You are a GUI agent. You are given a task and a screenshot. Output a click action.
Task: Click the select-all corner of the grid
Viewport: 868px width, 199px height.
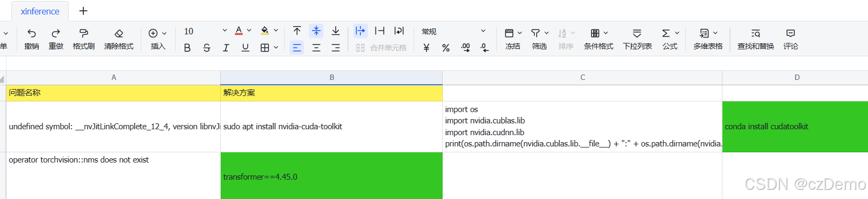tap(3, 78)
